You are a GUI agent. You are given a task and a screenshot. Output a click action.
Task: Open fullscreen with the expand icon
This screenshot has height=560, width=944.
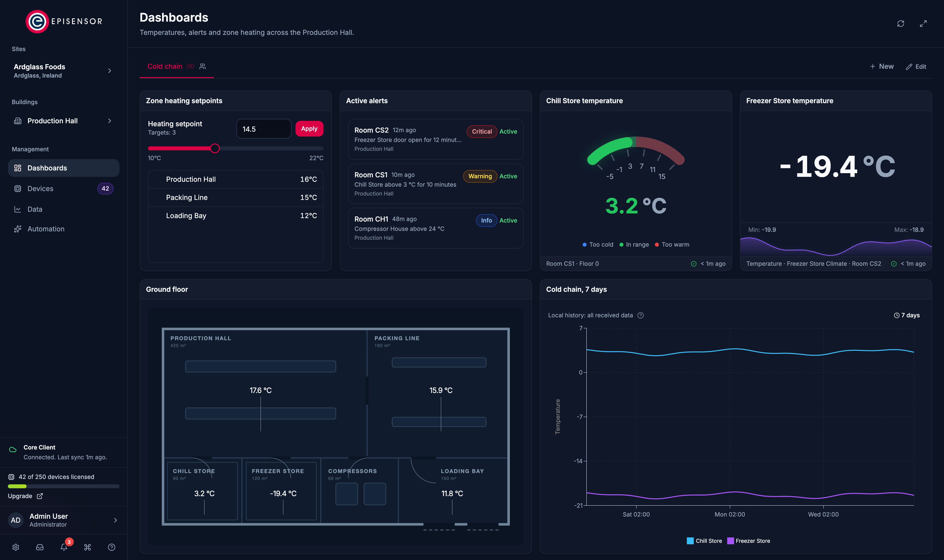pos(923,23)
